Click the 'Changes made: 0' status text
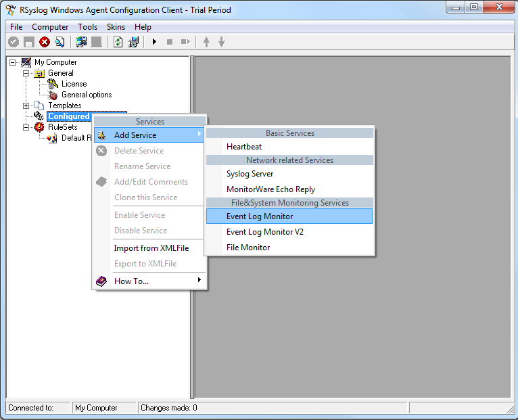This screenshot has height=420, width=518. point(169,408)
